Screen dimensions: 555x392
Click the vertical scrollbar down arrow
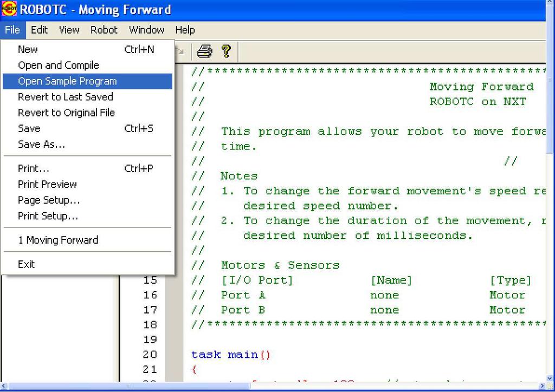point(550,378)
